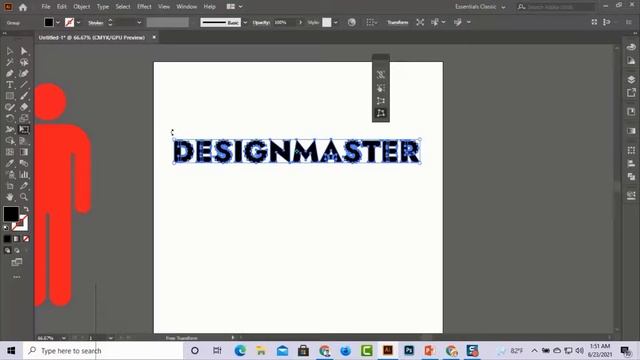Activate the Zoom tool
640x360 pixels.
[x=24, y=197]
